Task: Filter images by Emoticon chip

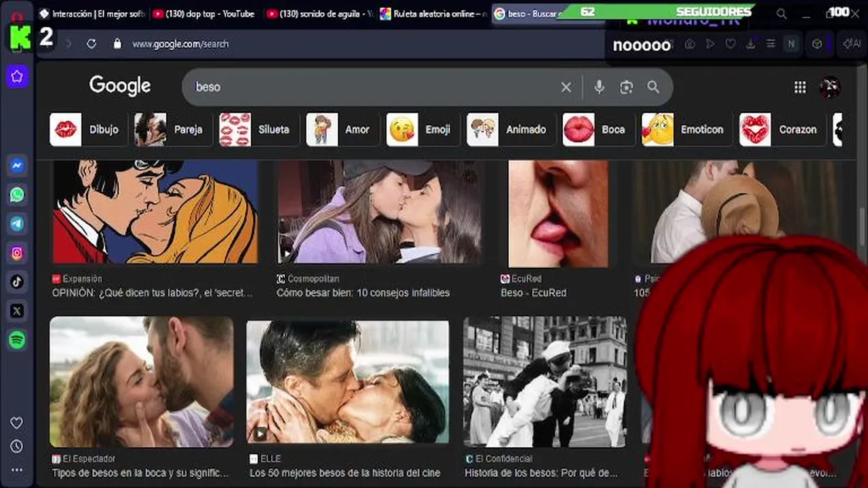Action: 686,129
